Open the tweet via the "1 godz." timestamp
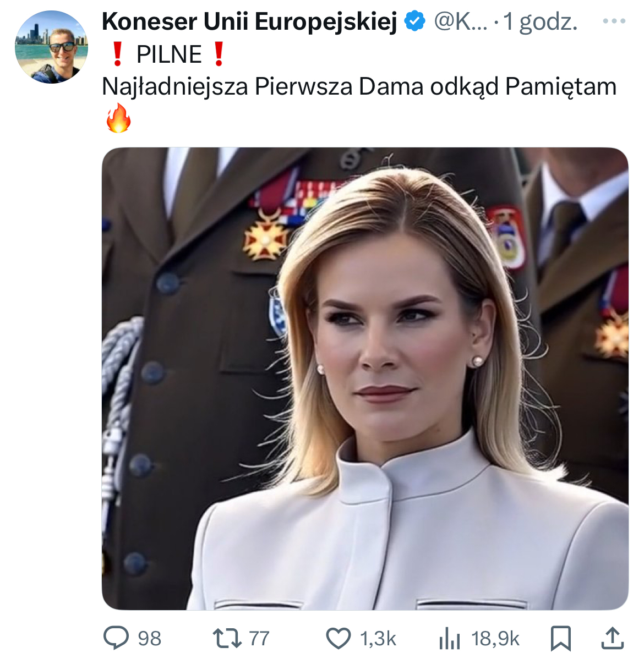Screen dimensions: 644x664 click(540, 21)
